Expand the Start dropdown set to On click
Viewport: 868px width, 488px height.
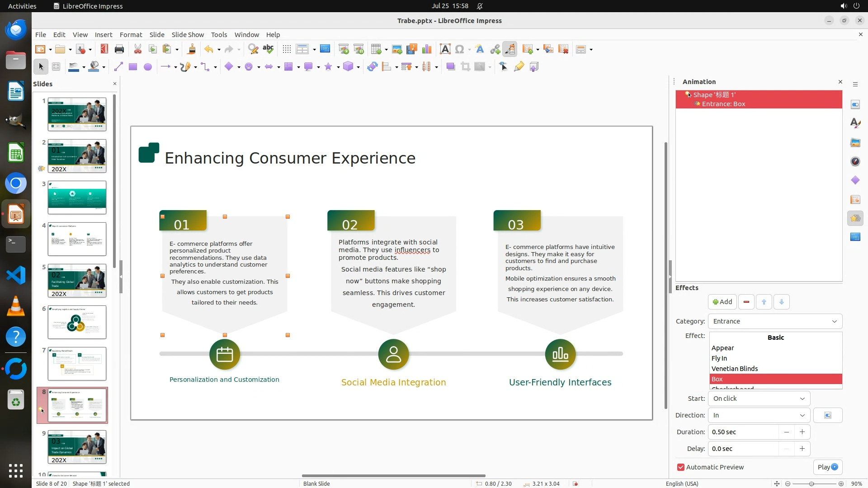[x=759, y=399]
